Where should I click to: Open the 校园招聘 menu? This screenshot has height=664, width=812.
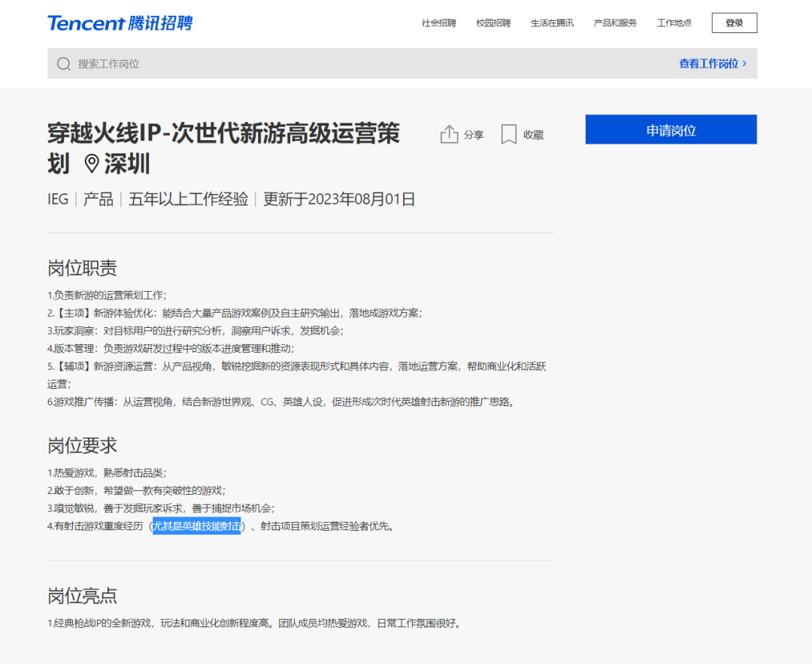click(493, 23)
